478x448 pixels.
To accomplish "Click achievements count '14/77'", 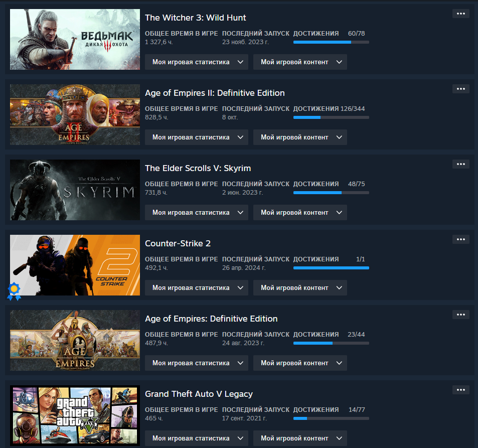I will (357, 410).
